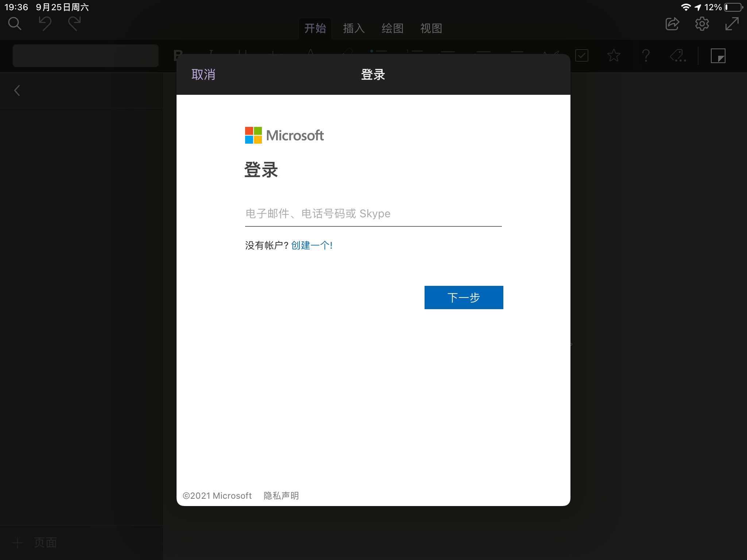
Task: Tap 取消 to cancel sign-in
Action: coord(203,75)
